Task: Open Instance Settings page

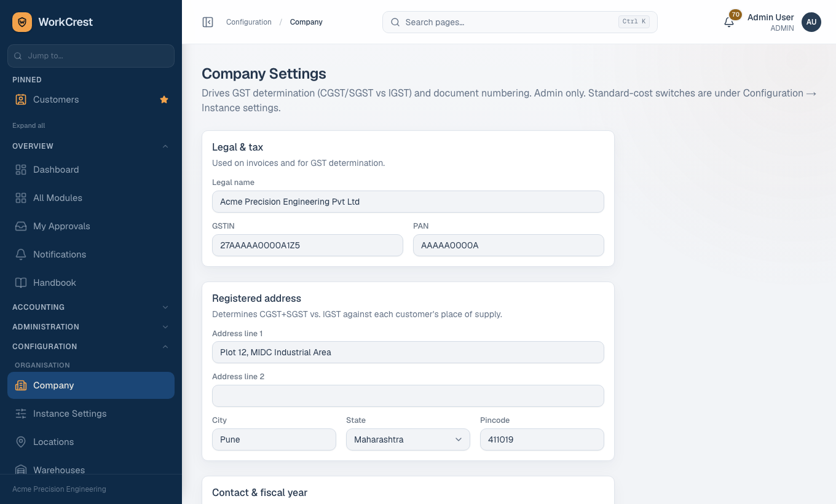Action: click(91, 414)
